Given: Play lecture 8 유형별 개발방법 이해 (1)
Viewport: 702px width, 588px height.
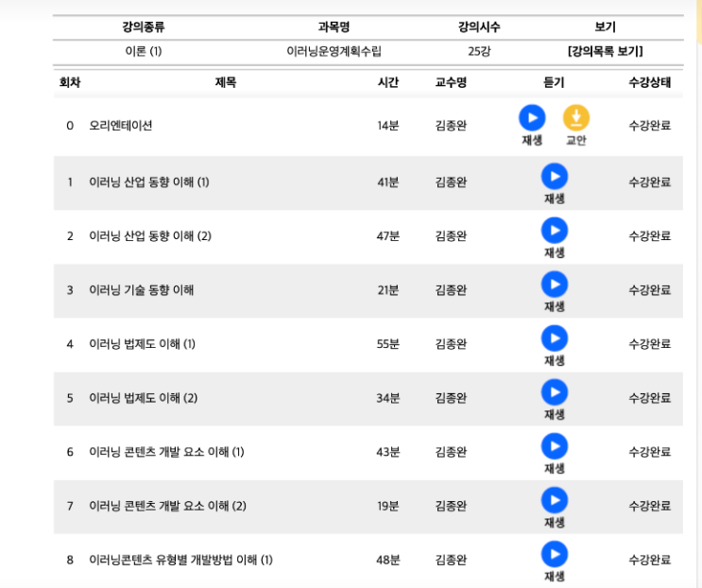Looking at the screenshot, I should 554,554.
